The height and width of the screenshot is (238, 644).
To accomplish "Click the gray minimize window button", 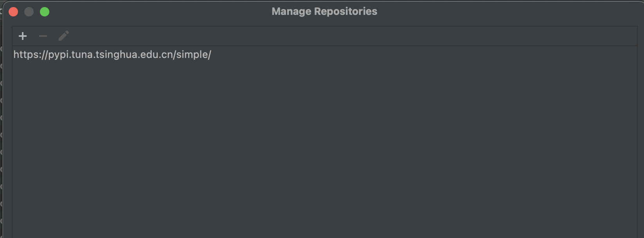I will pyautogui.click(x=29, y=12).
